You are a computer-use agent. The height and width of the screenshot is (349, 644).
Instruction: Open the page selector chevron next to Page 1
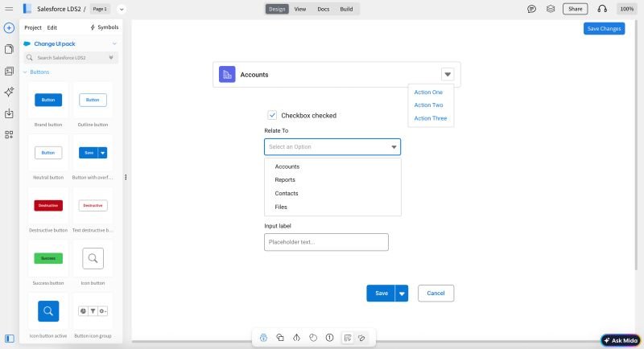click(x=122, y=9)
